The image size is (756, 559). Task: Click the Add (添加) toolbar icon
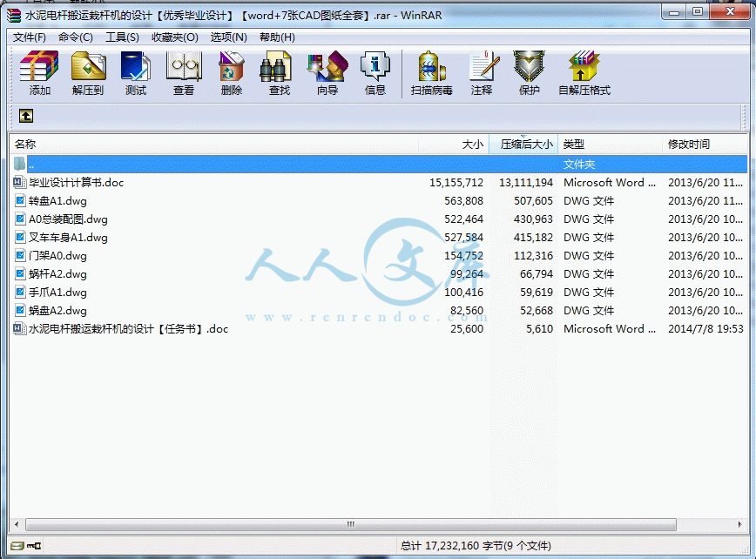(39, 66)
